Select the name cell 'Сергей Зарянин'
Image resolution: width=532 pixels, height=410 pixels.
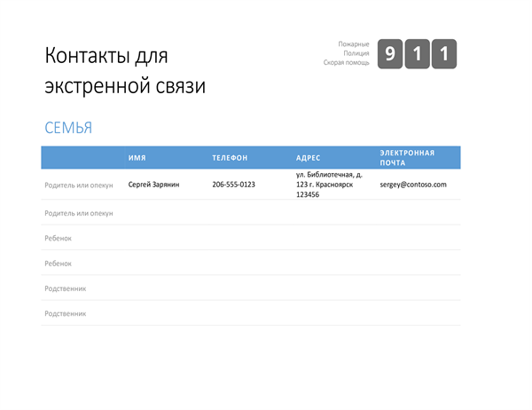click(x=153, y=185)
